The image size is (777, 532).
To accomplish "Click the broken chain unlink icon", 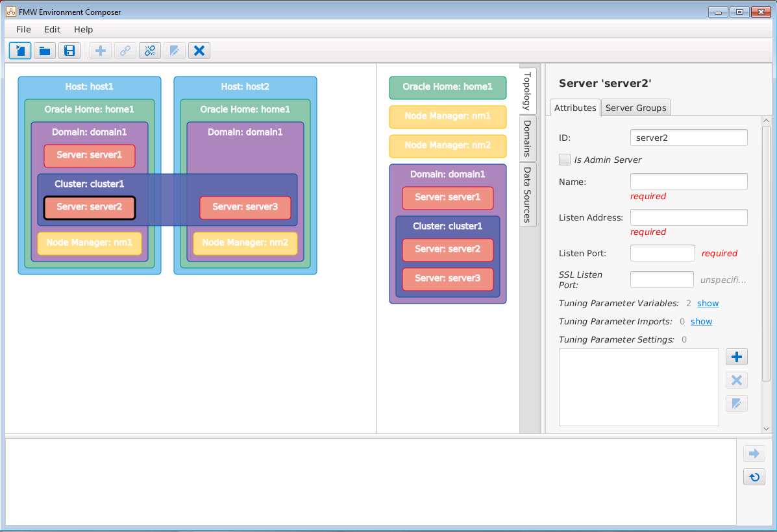I will coord(150,51).
